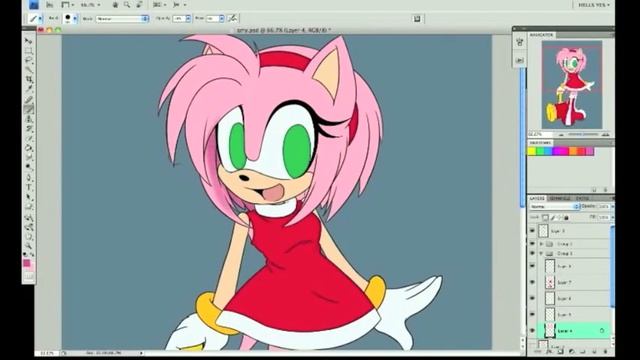Lock all with padlock icon
640x360 pixels.
point(566,218)
